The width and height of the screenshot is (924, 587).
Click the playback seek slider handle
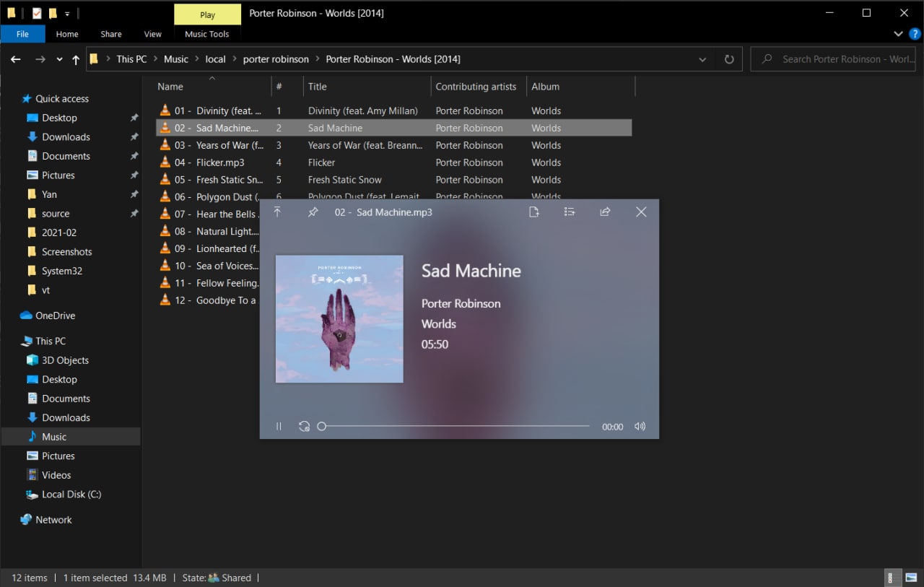[x=322, y=427]
